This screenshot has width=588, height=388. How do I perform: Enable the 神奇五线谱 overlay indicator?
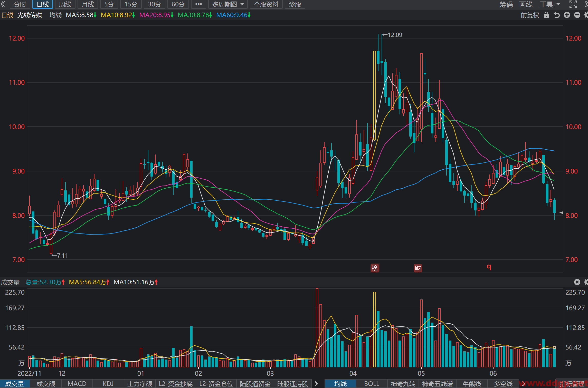tap(438, 384)
